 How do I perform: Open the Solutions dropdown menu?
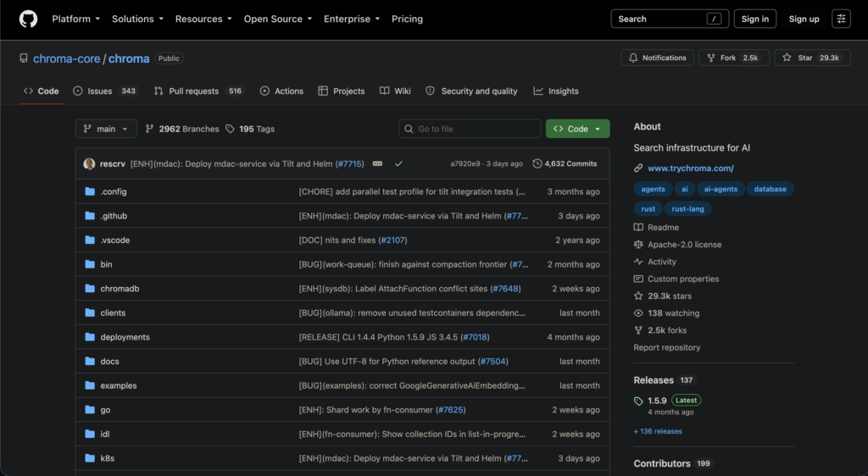[x=137, y=19]
